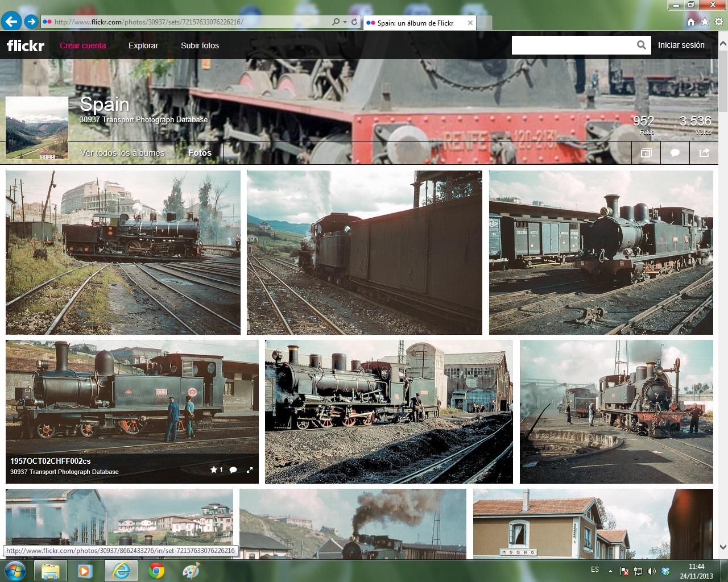Screen dimensions: 728x582
Task: Select the Fotos tab
Action: tap(200, 153)
